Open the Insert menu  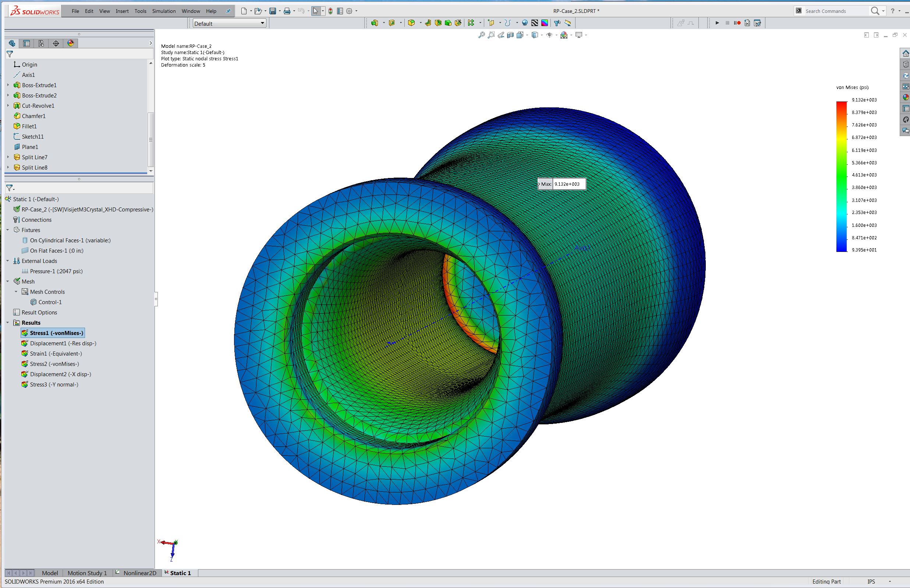pos(122,11)
